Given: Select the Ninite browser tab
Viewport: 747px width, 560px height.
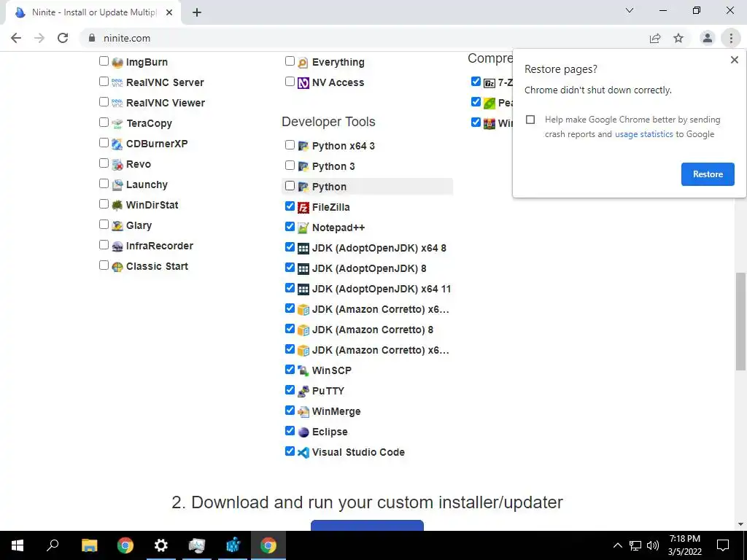Looking at the screenshot, I should tap(93, 12).
